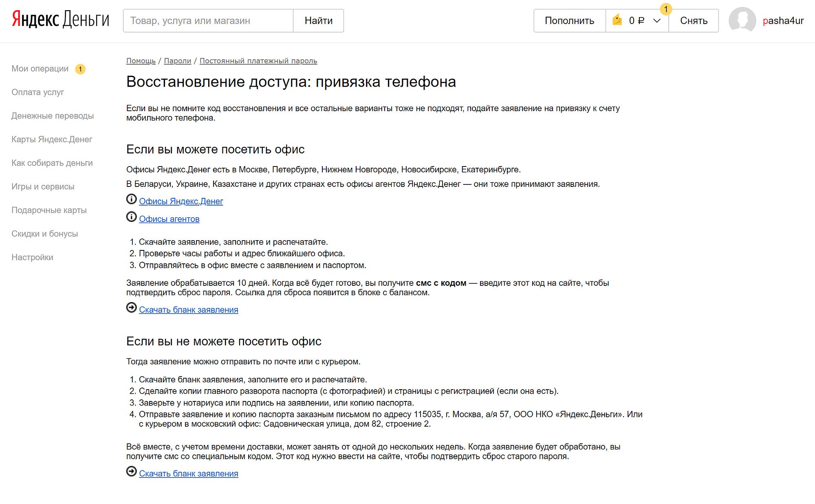Expand the balance dropdown chevron
The image size is (815, 504).
pos(656,21)
